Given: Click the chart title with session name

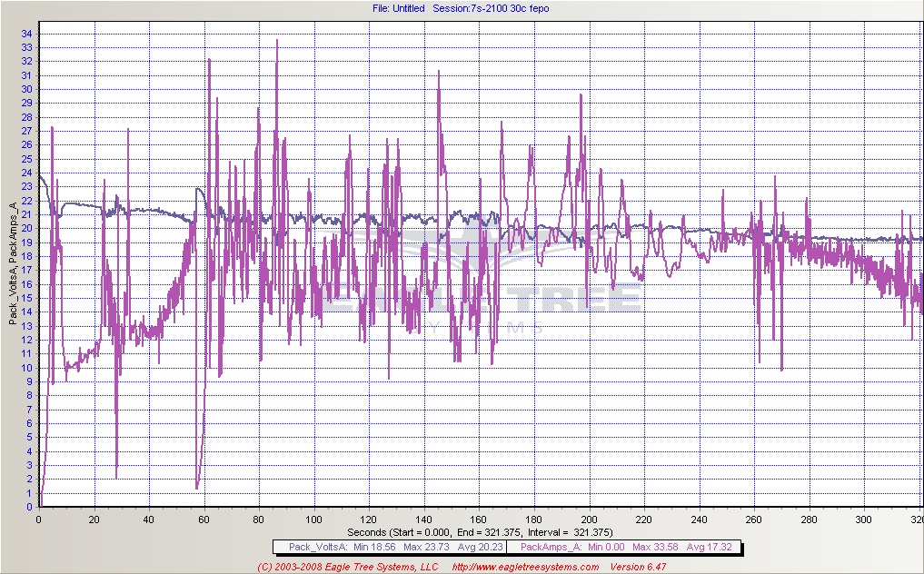Looking at the screenshot, I should coord(461,8).
